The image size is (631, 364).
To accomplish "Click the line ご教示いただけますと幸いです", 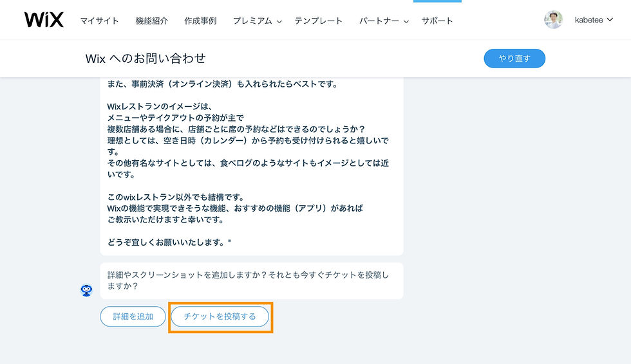I will pos(165,220).
